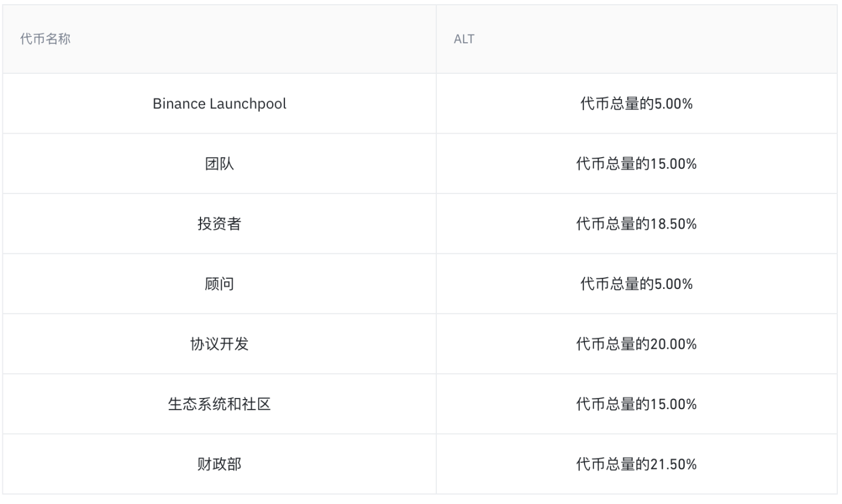Screen dimensions: 842x504
Task: Select the 代币总量的20.00% cell
Action: pyautogui.click(x=636, y=344)
